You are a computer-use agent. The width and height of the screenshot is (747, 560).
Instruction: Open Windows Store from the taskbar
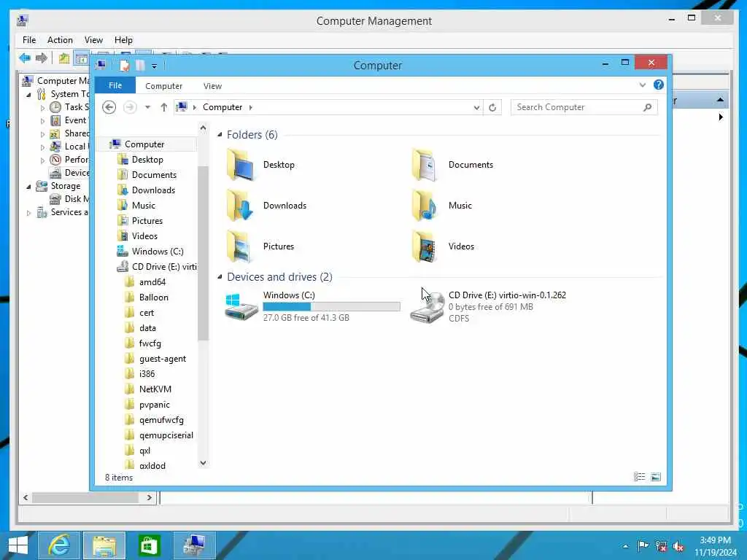(149, 545)
